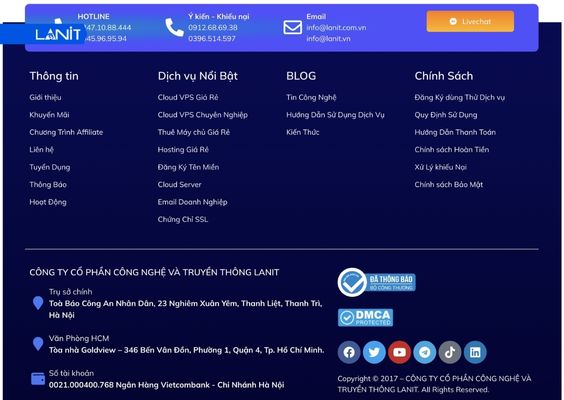Viewport: 564px width, 400px height.
Task: Open Xử Lý khiếu Nại link
Action: tap(440, 167)
